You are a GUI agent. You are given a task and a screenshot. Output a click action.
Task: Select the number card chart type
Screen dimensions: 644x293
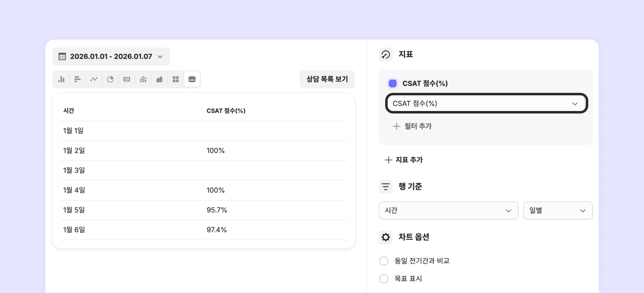tap(127, 79)
